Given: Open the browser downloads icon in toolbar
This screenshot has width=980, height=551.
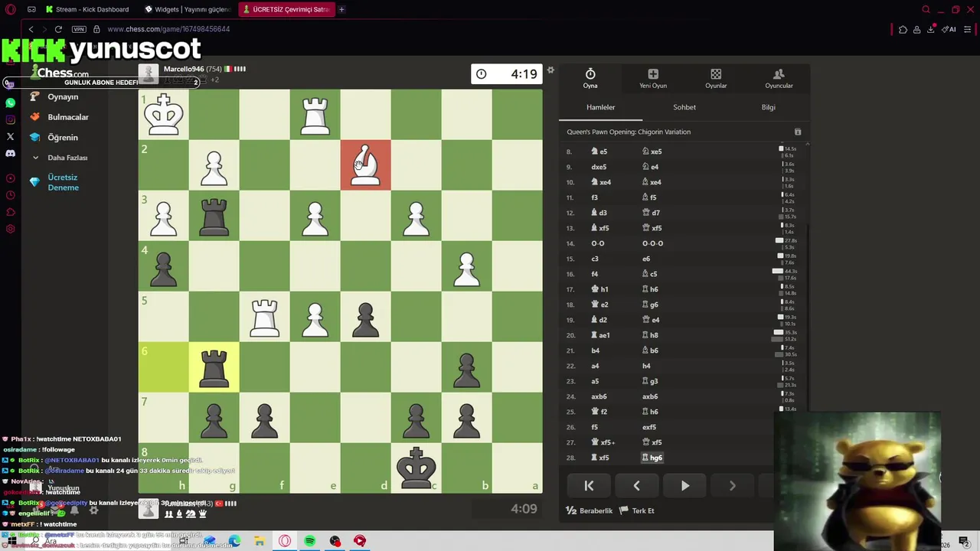Looking at the screenshot, I should coord(931,29).
